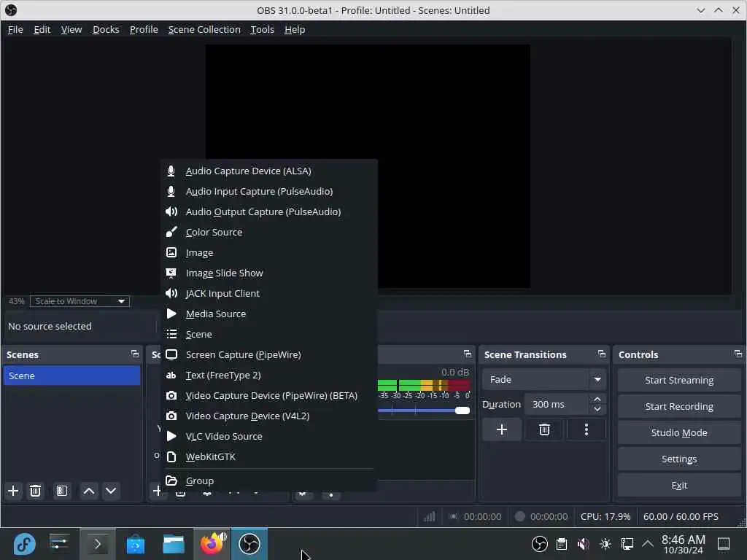Click Video Capture Device (V4L2) camera icon
The image size is (747, 560).
[171, 416]
